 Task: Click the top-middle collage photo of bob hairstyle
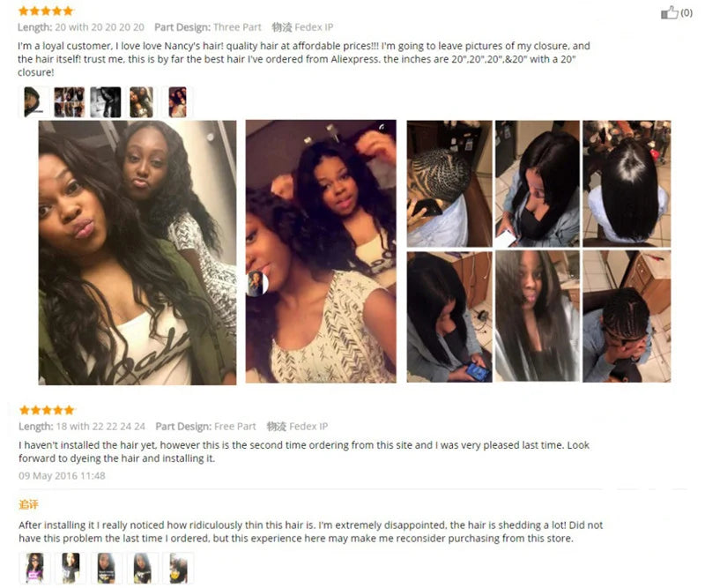537,183
